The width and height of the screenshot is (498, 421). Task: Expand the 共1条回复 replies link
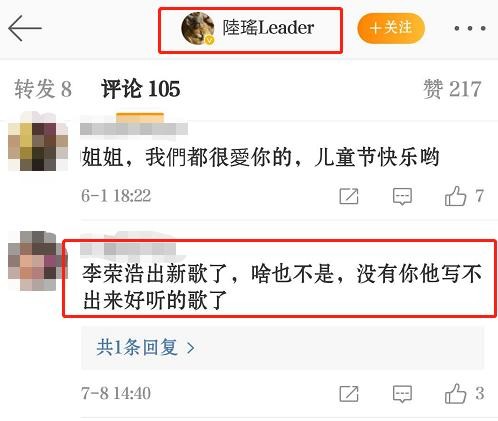[x=145, y=348]
